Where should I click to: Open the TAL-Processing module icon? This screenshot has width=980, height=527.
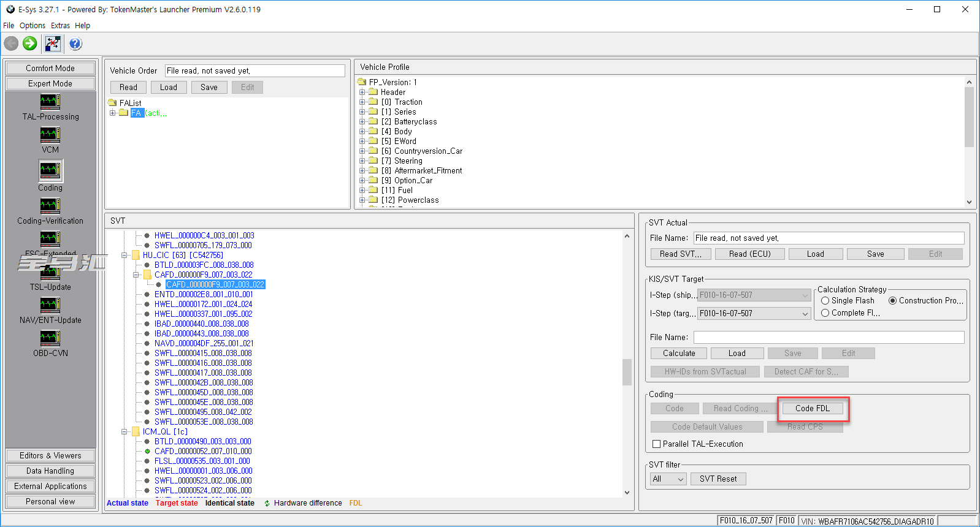(x=50, y=101)
